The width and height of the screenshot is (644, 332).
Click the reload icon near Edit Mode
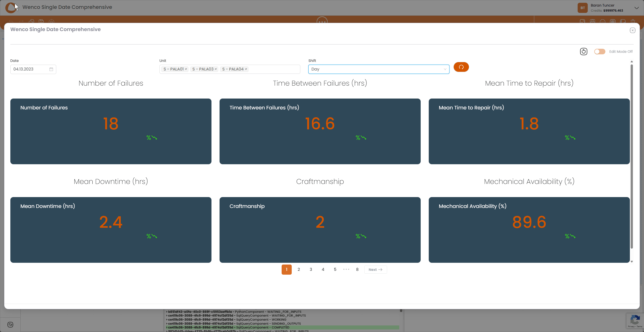pos(583,52)
